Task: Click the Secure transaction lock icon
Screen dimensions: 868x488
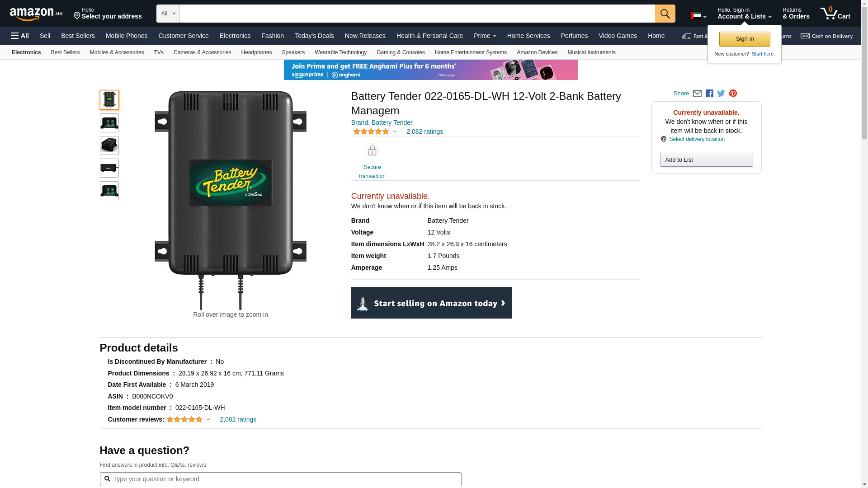Action: pos(372,151)
